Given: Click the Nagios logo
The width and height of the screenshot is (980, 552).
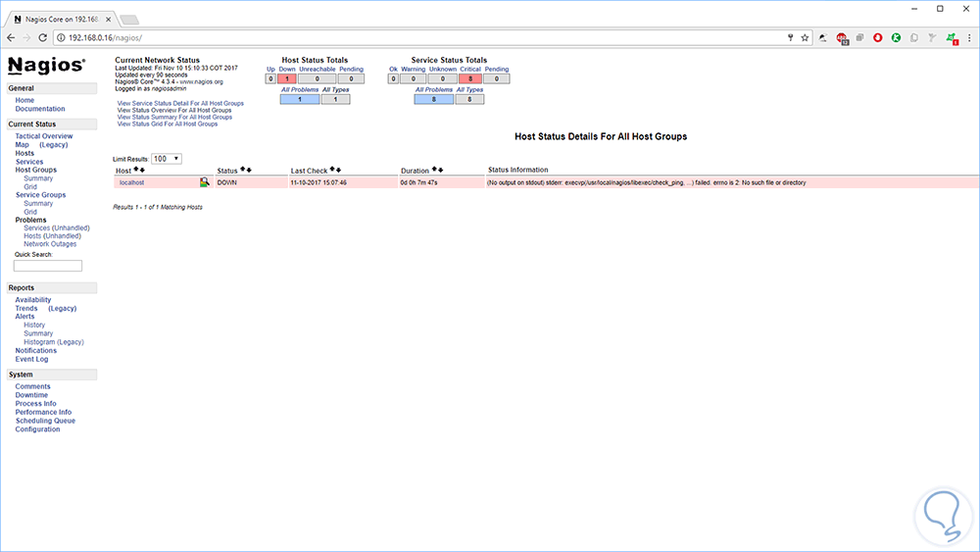Looking at the screenshot, I should (46, 65).
